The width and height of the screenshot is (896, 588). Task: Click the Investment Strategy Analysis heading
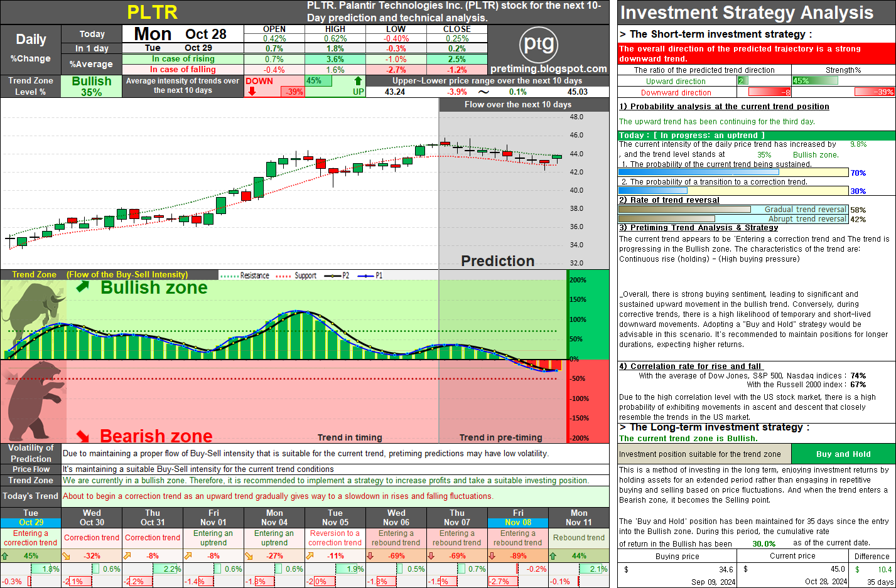[x=747, y=13]
